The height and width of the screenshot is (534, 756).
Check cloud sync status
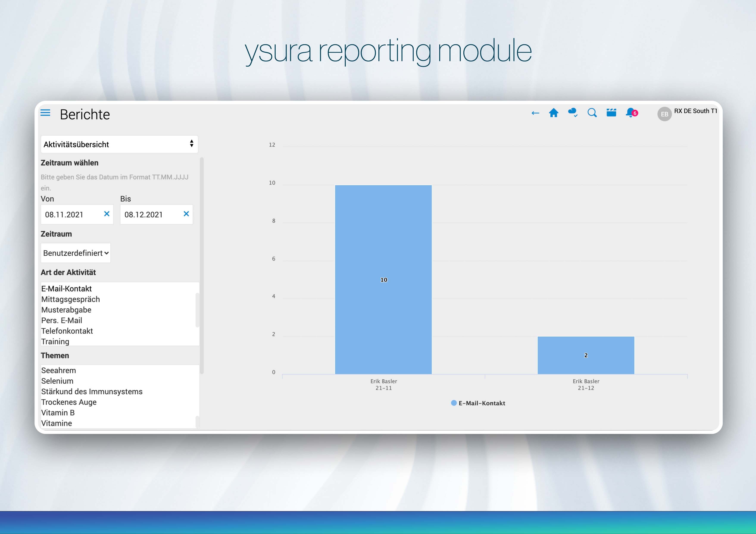(x=572, y=113)
